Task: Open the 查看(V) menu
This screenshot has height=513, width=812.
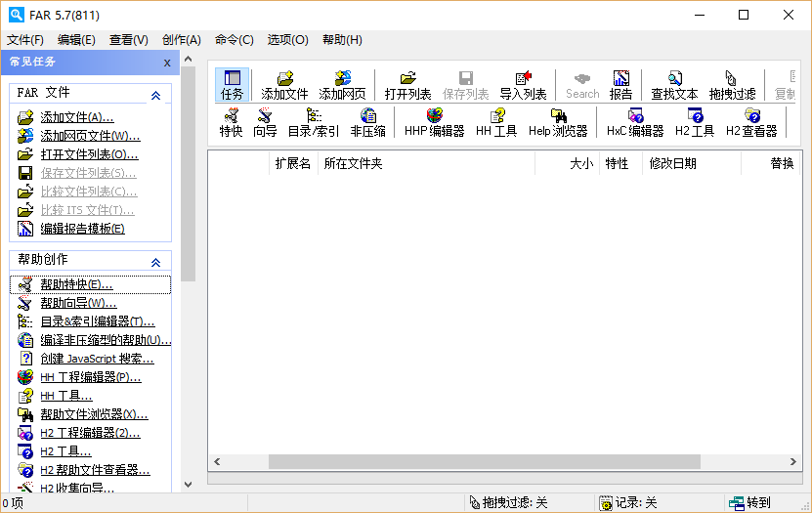Action: pyautogui.click(x=128, y=40)
